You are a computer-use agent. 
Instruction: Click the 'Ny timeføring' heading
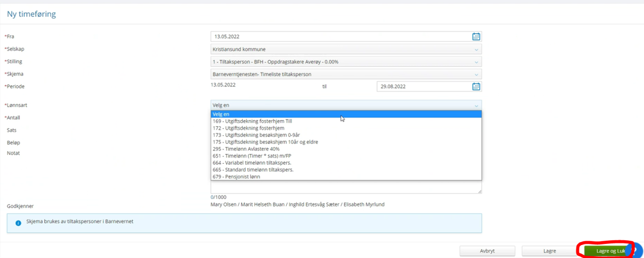click(31, 15)
